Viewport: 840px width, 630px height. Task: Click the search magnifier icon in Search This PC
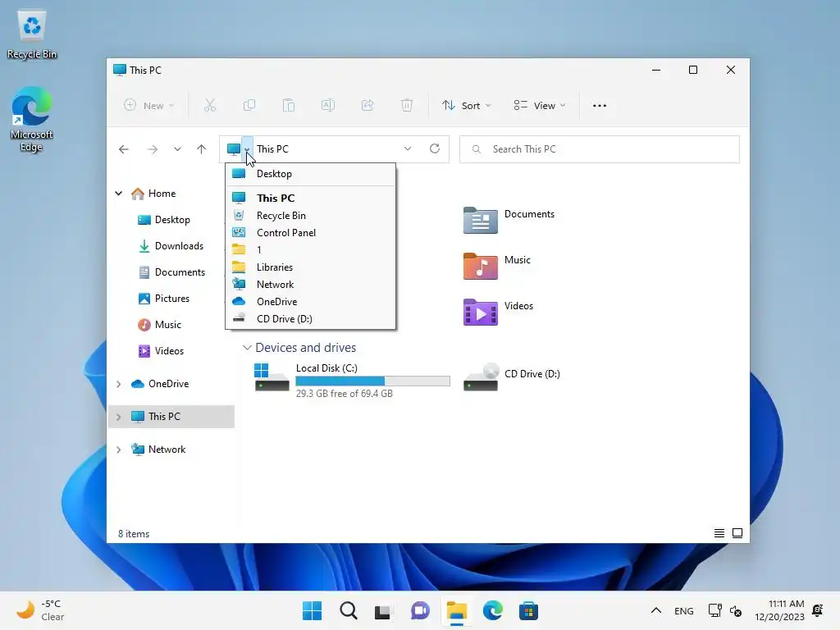477,149
